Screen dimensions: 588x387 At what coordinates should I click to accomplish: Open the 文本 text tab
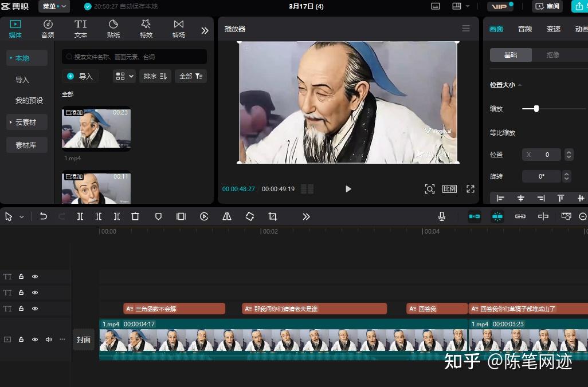coord(80,29)
